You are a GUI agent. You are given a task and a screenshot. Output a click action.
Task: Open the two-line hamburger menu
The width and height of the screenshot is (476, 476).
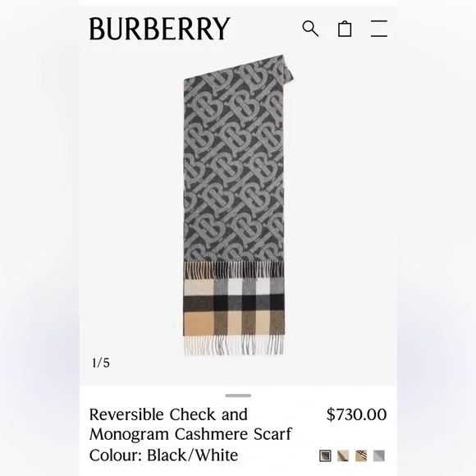[x=379, y=29]
